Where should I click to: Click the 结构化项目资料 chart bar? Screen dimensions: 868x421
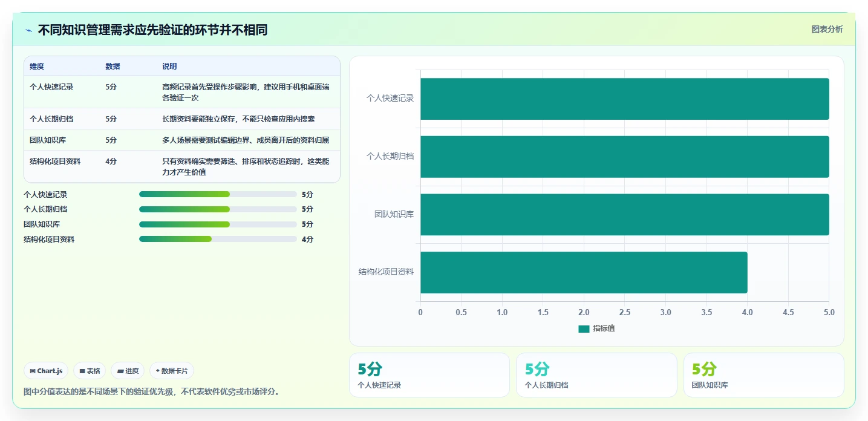(584, 272)
